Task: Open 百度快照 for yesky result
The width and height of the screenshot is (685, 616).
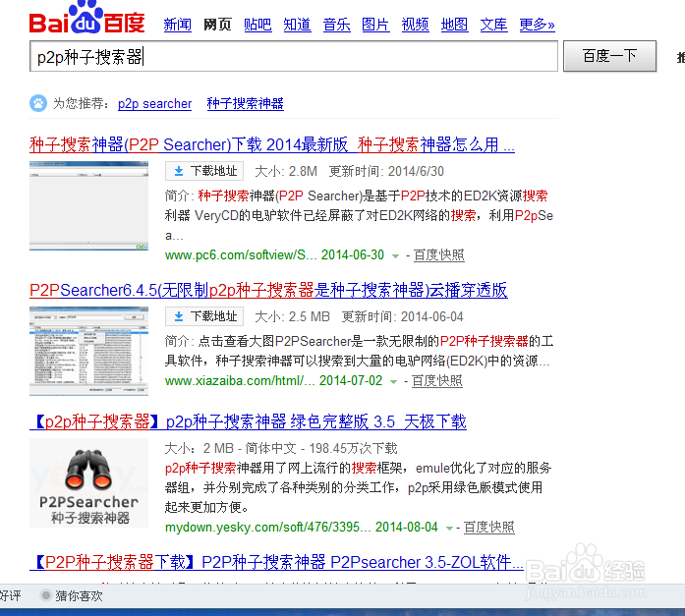Action: 488,527
